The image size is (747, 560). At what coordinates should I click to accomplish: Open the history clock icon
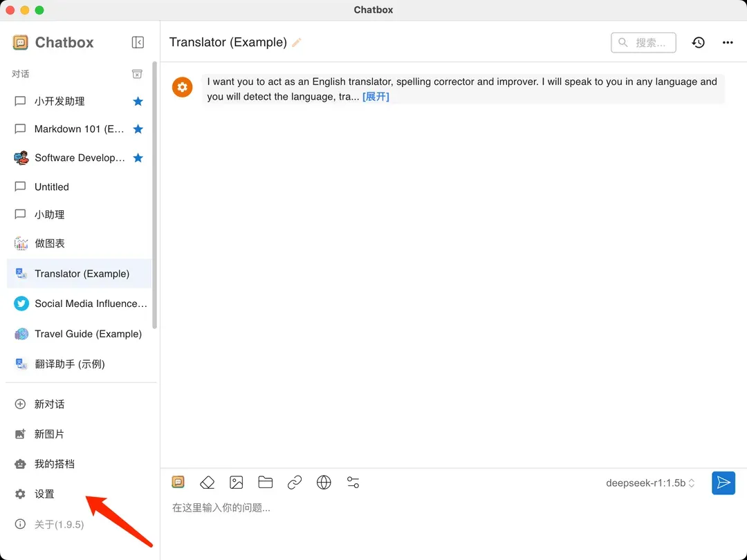click(699, 42)
